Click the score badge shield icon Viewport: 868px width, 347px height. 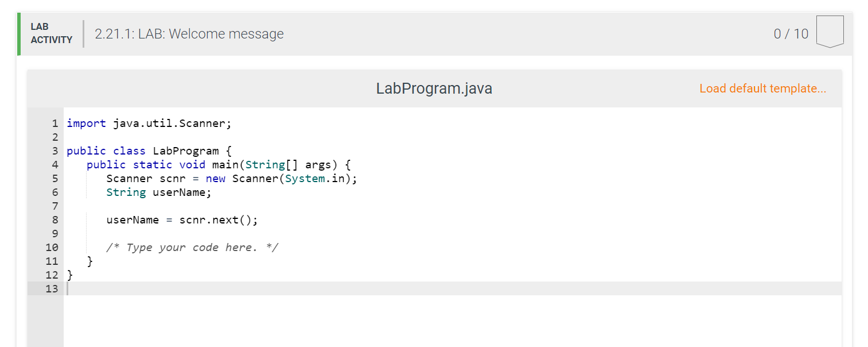click(x=830, y=32)
